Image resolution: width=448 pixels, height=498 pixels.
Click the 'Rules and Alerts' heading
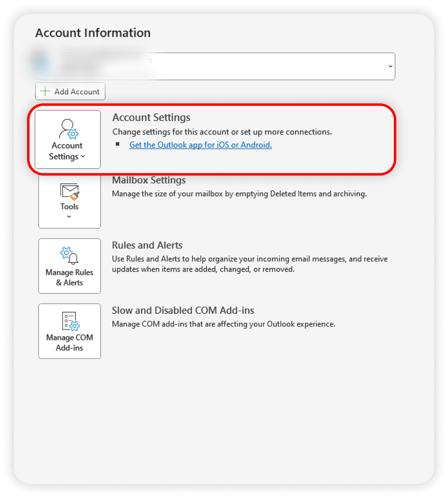pos(147,245)
